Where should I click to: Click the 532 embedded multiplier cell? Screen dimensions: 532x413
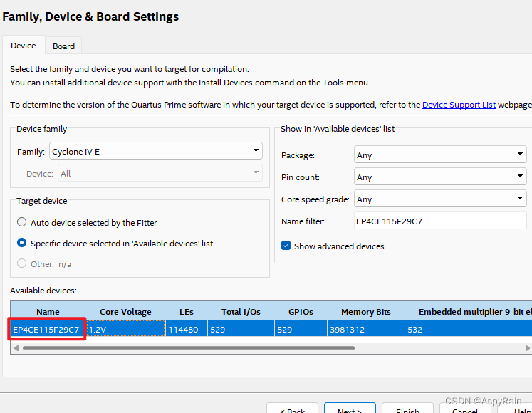coord(468,329)
